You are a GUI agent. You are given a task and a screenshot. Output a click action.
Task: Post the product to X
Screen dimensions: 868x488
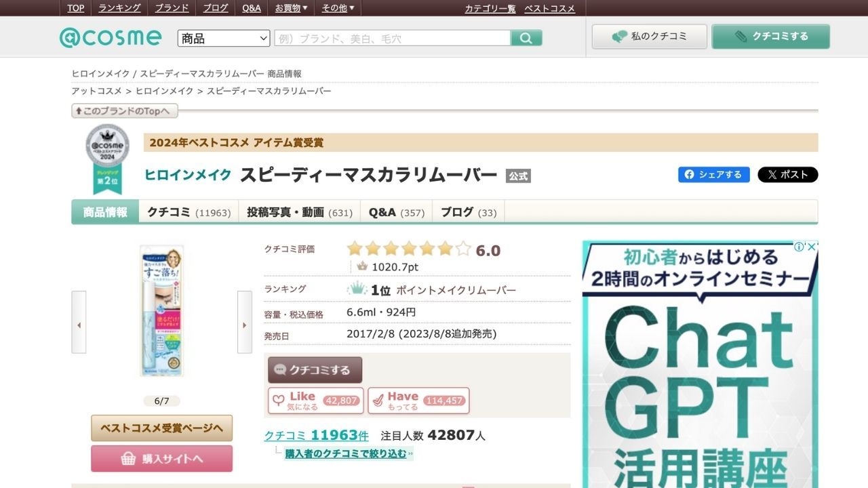[x=788, y=174]
